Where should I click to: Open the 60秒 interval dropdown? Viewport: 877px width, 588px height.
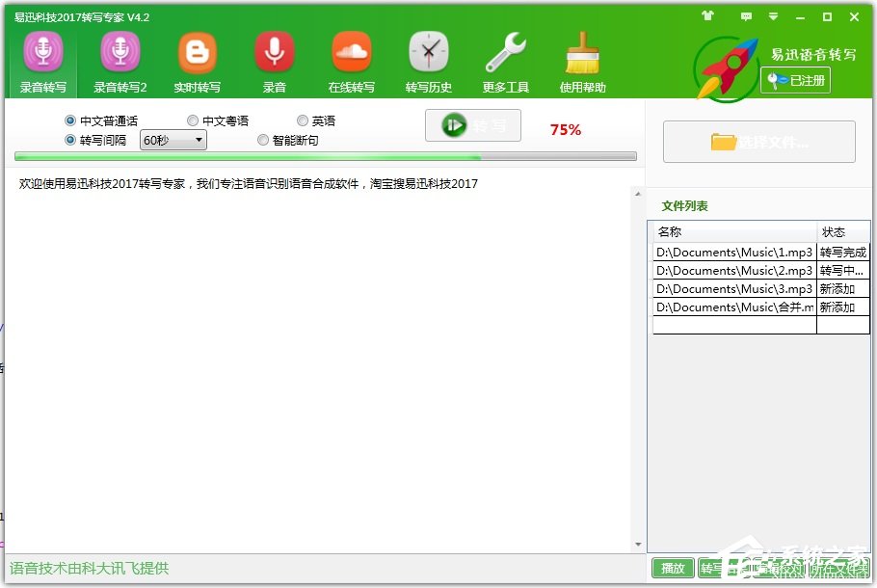[173, 140]
